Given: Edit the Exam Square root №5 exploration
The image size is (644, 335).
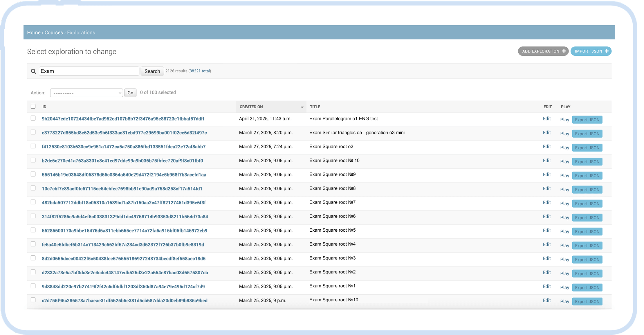Looking at the screenshot, I should coord(546,230).
